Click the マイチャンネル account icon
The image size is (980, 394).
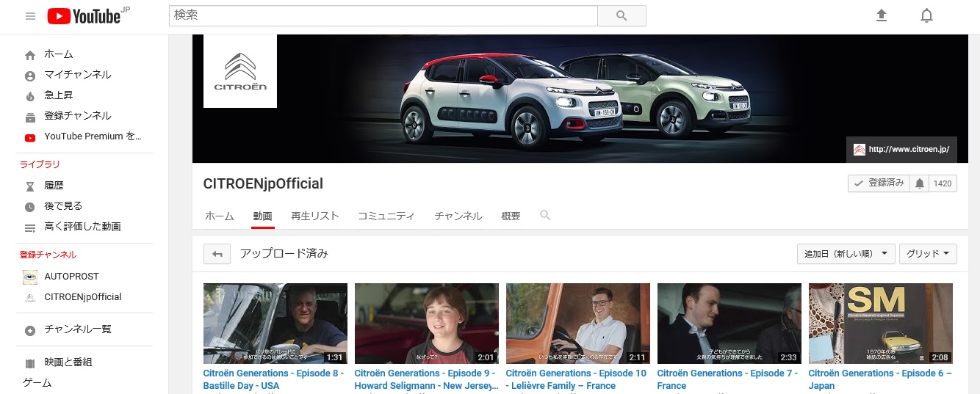point(30,76)
